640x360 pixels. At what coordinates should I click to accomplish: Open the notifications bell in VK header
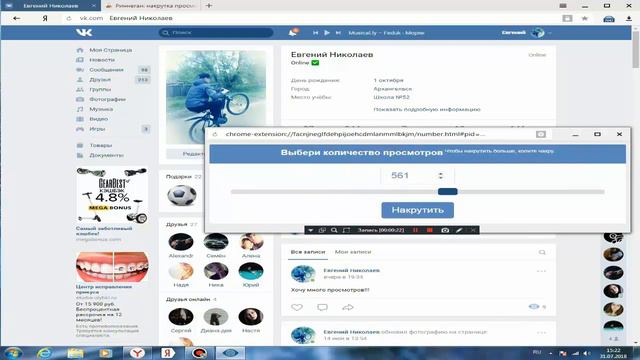pos(293,32)
